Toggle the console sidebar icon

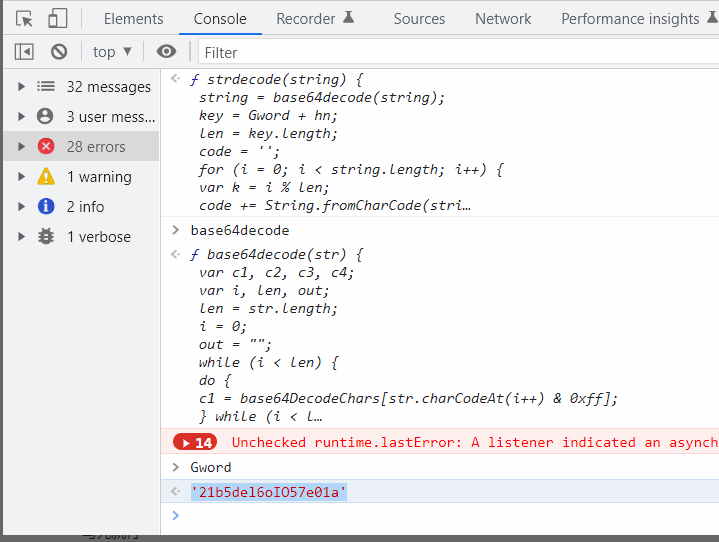(x=24, y=51)
